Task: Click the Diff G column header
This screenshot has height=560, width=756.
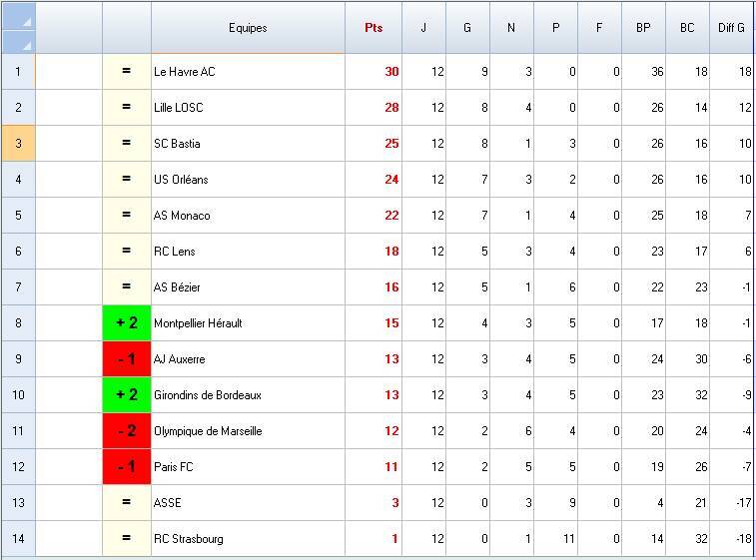Action: 731,28
